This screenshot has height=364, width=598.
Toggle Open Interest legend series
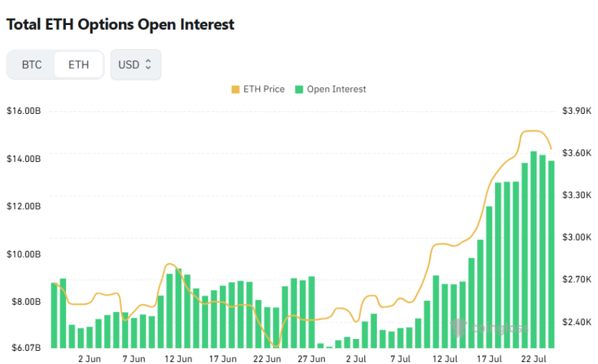(x=330, y=89)
